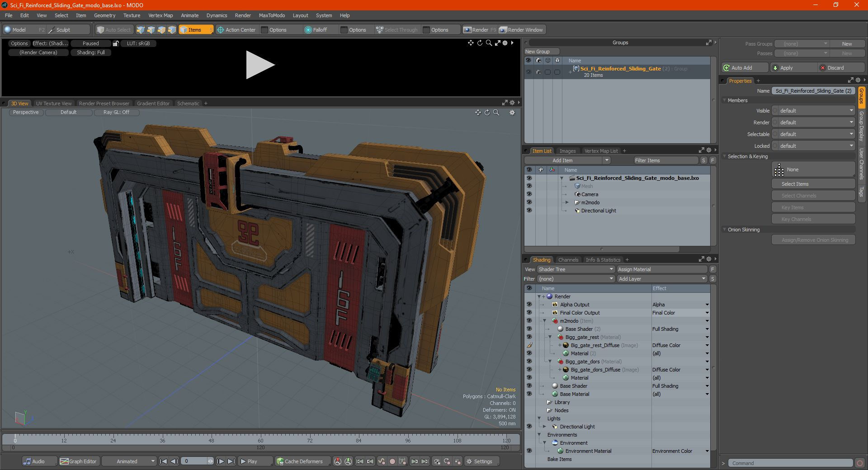Expand m2modo item in Item List
The image size is (868, 470).
(x=567, y=202)
